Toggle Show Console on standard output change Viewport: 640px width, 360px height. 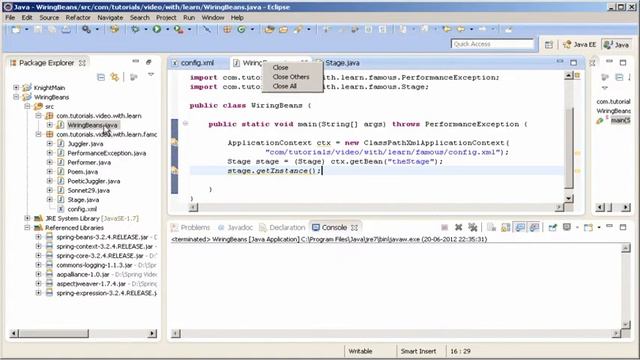tap(520, 227)
